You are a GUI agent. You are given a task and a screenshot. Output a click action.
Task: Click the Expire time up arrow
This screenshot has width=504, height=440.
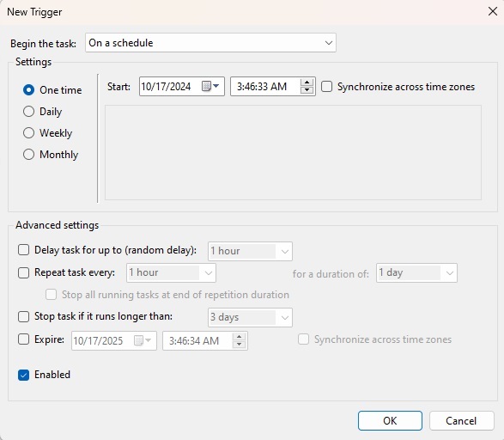point(239,337)
